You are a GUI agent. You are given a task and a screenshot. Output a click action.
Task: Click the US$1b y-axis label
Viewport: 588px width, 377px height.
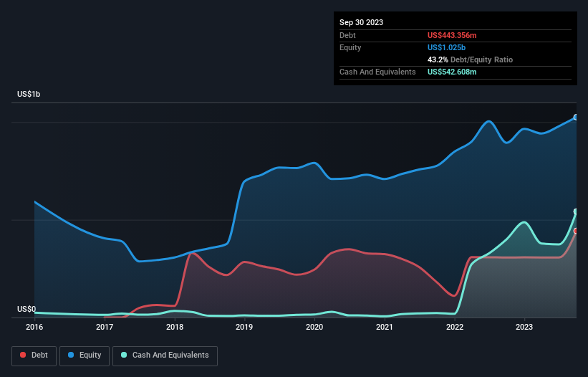click(x=29, y=94)
